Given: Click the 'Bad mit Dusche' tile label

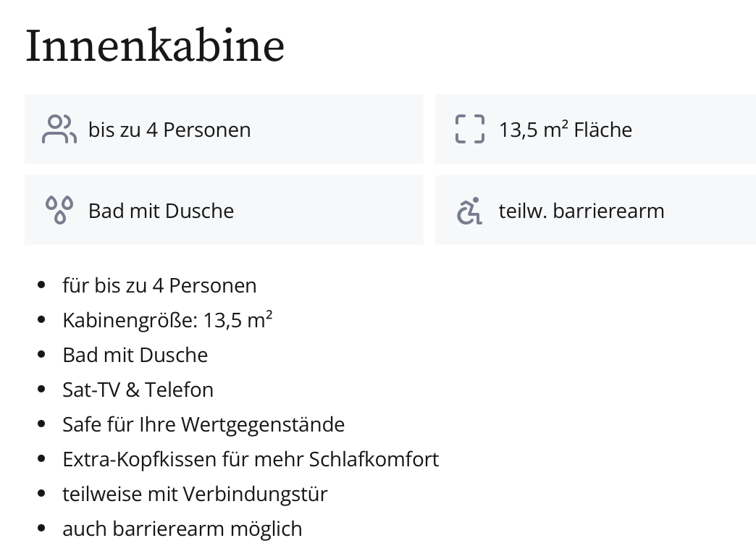Looking at the screenshot, I should [161, 211].
